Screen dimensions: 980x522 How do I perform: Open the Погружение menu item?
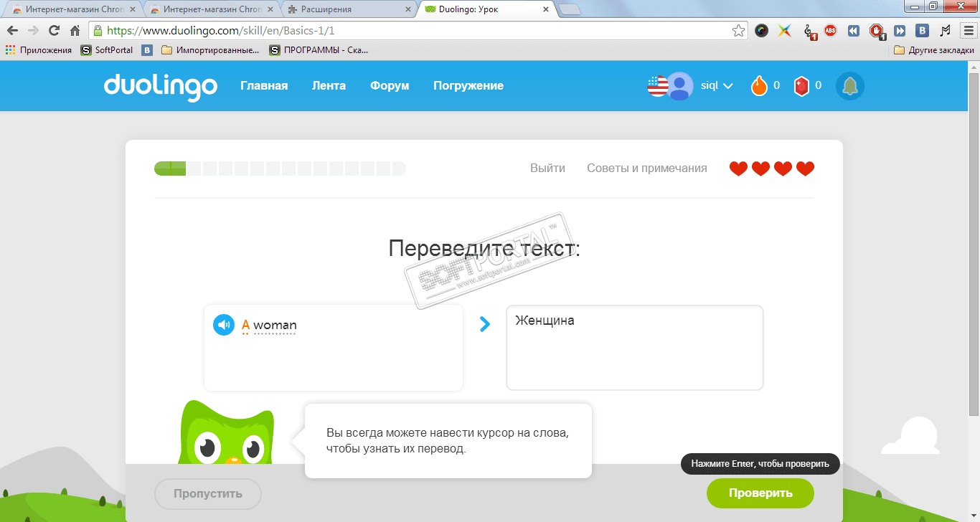(468, 86)
